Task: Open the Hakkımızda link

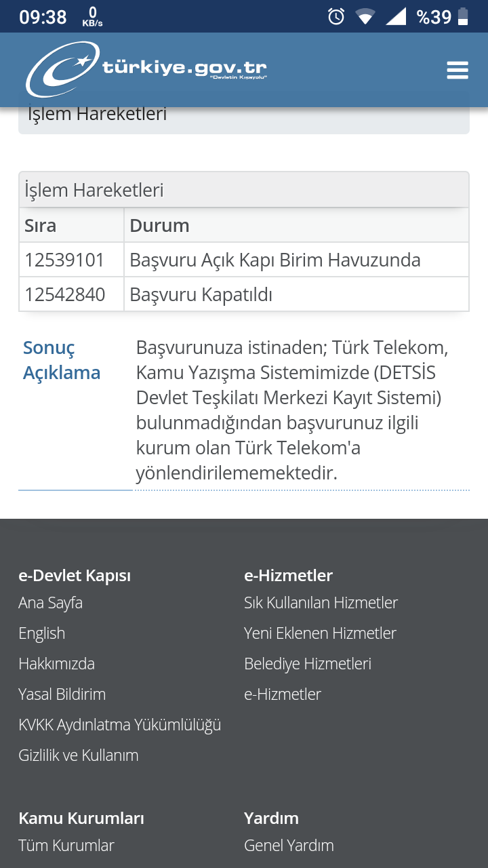Action: pos(57,664)
